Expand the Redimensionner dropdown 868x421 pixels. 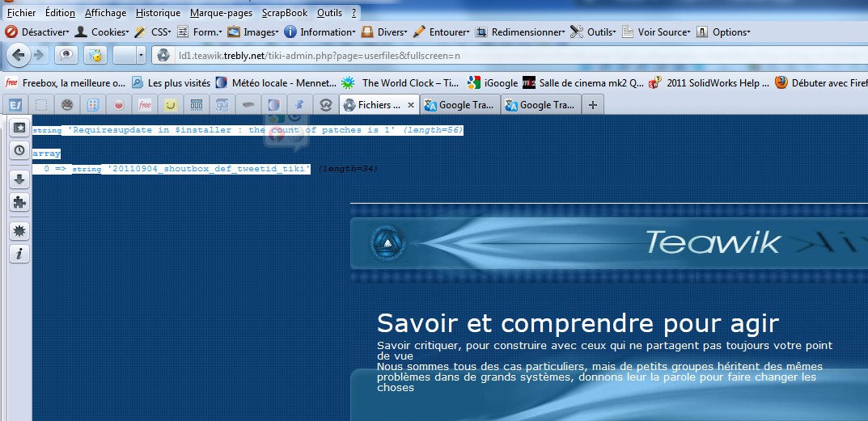coord(520,32)
